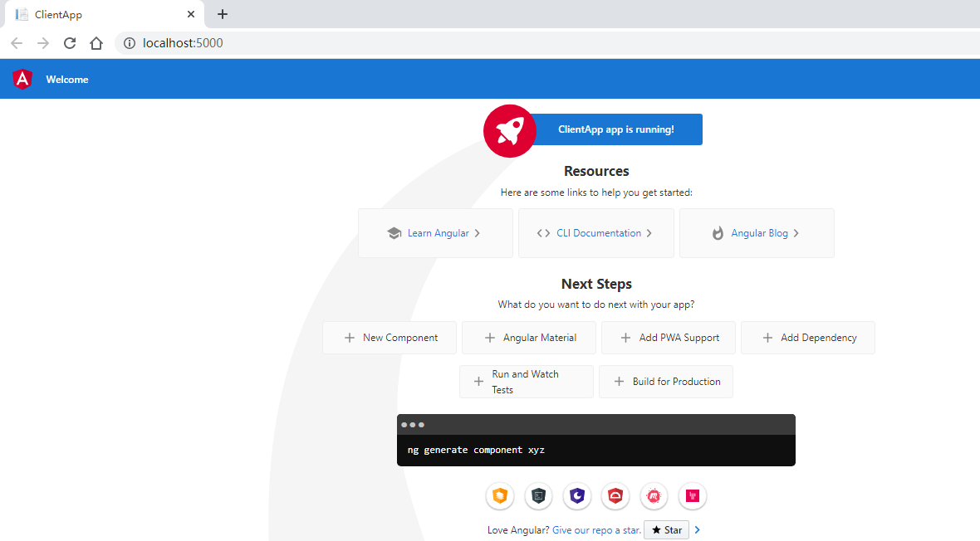Click the Next Steps heading
The width and height of the screenshot is (980, 541).
click(x=596, y=284)
